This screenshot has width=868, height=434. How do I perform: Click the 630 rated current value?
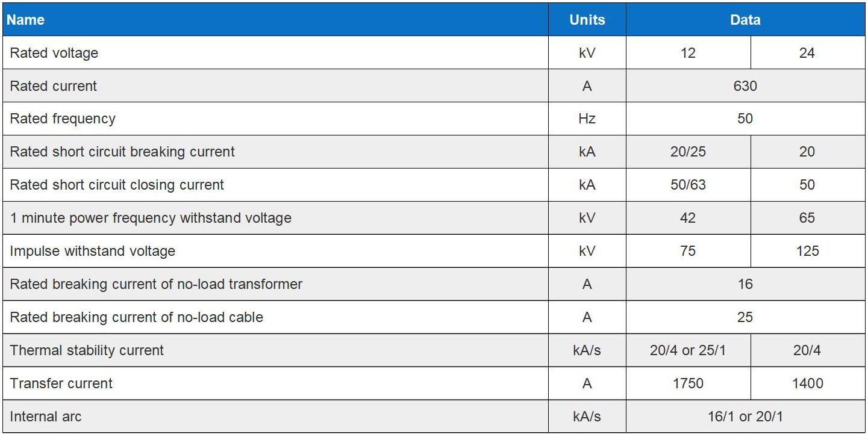pos(745,86)
